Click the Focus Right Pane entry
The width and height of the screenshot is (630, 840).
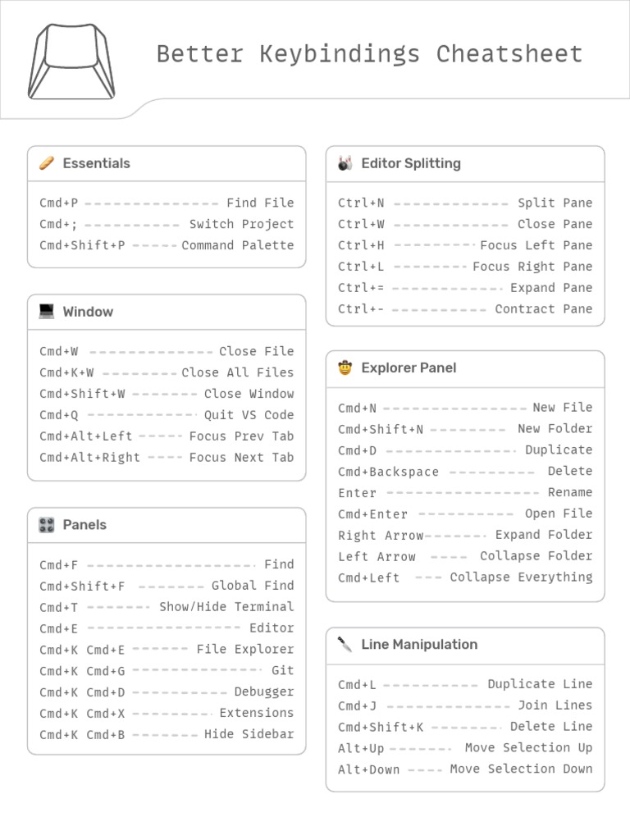(x=532, y=267)
